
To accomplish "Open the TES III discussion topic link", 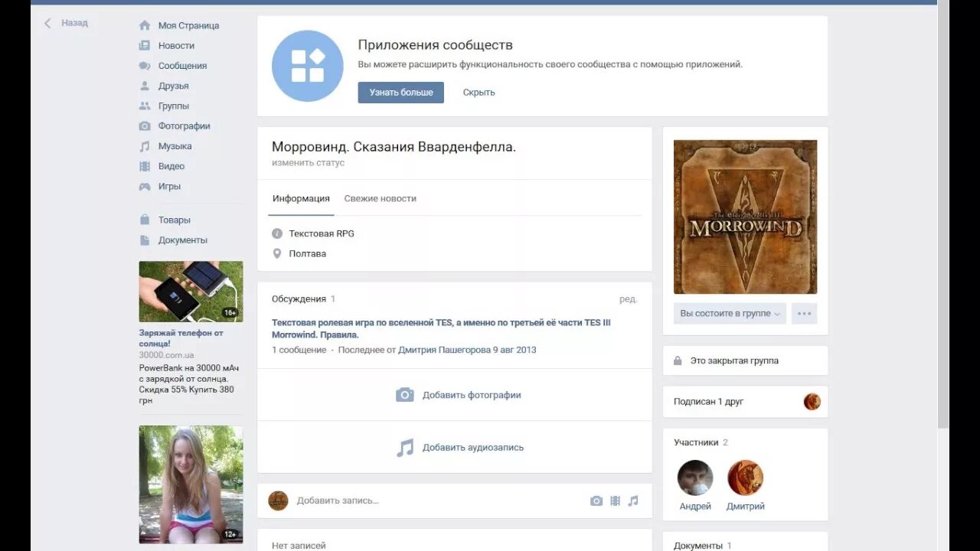I will [x=441, y=328].
